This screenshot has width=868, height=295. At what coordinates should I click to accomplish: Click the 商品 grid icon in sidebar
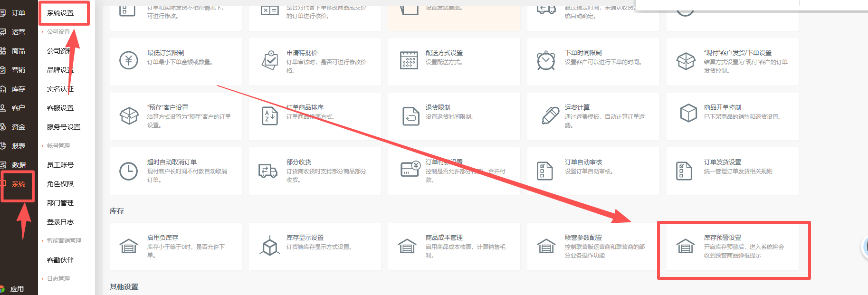pyautogui.click(x=3, y=51)
